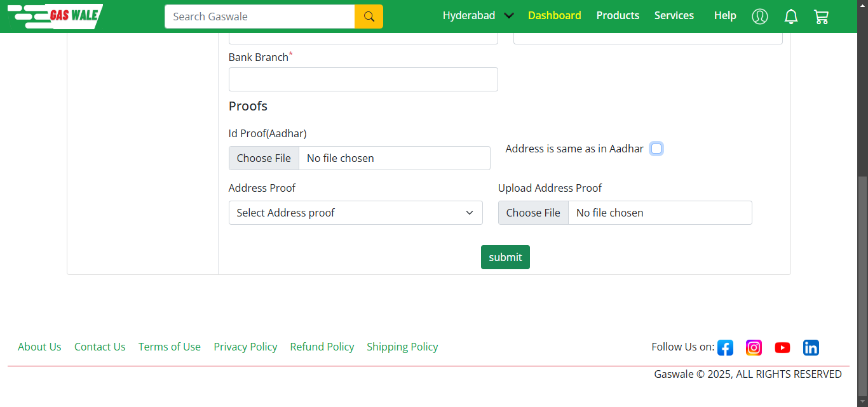Expand the Select Address proof dropdown
This screenshot has width=868, height=407.
tap(355, 213)
